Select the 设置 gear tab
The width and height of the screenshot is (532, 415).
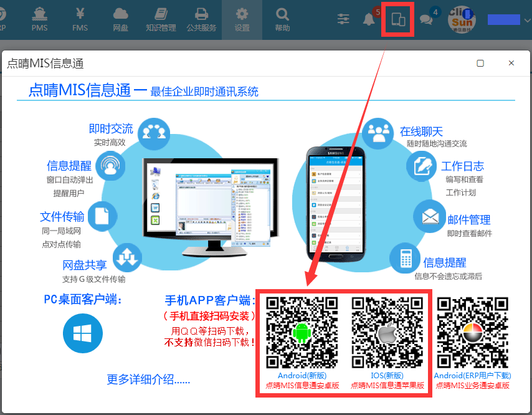click(242, 19)
